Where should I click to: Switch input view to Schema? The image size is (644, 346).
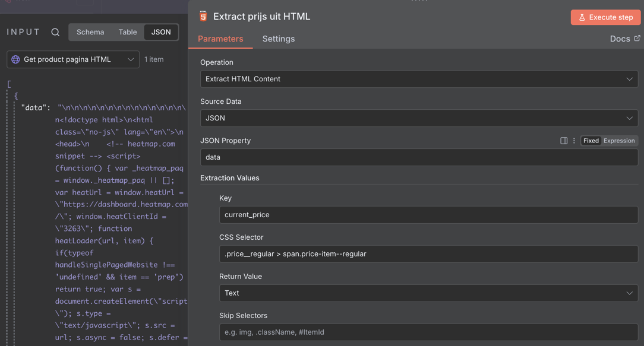[90, 32]
